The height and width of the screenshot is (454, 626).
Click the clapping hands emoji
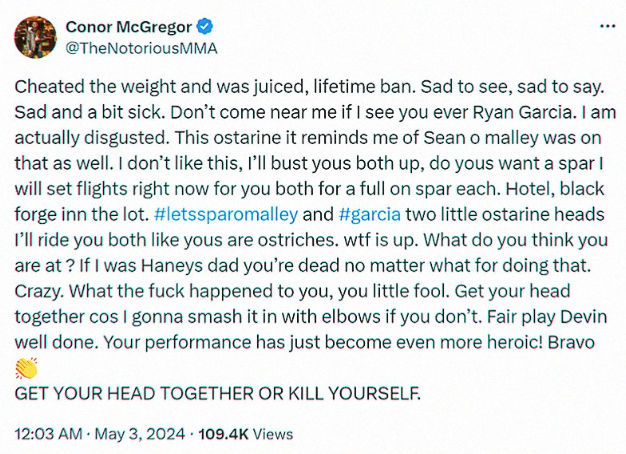click(x=26, y=368)
